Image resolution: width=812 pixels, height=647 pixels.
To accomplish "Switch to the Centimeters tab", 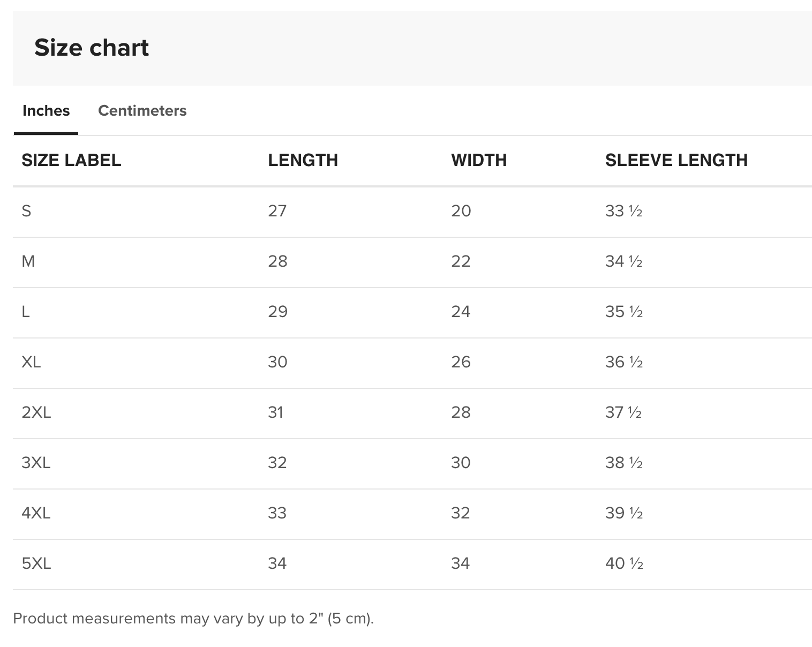I will pyautogui.click(x=142, y=111).
